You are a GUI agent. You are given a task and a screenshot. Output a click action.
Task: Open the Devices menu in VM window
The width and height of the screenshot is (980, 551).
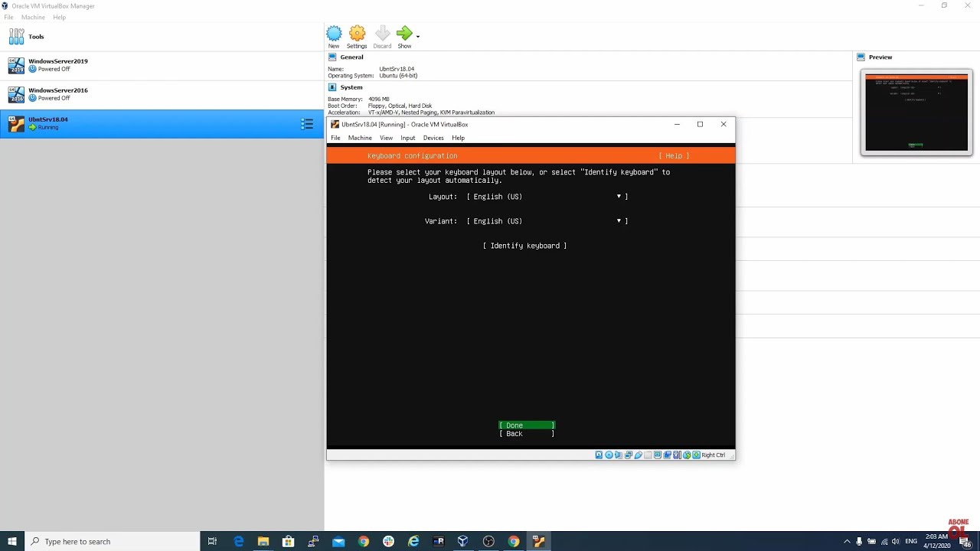click(433, 138)
